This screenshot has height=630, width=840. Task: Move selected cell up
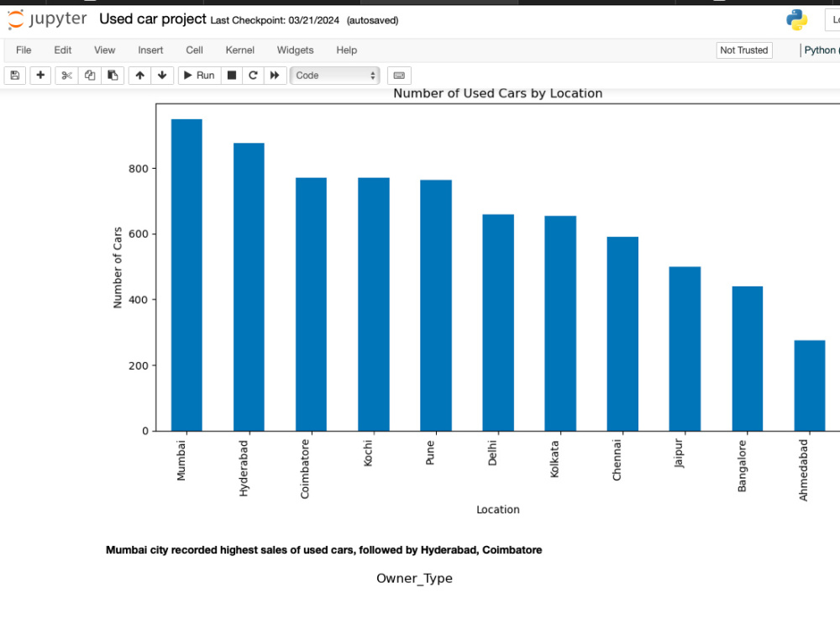tap(139, 76)
